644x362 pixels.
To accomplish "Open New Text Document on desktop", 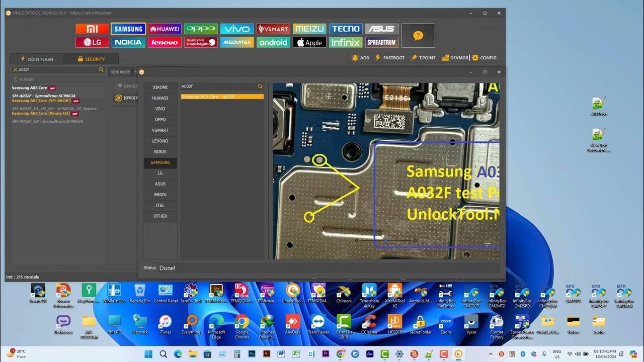I will click(599, 141).
